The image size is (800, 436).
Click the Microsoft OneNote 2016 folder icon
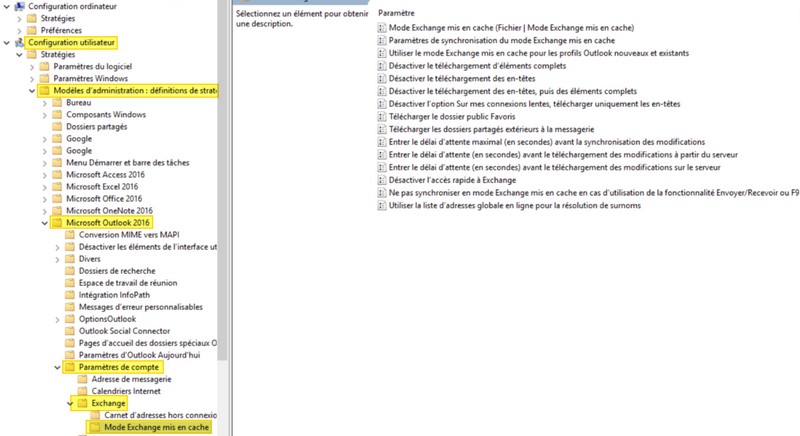(57, 211)
